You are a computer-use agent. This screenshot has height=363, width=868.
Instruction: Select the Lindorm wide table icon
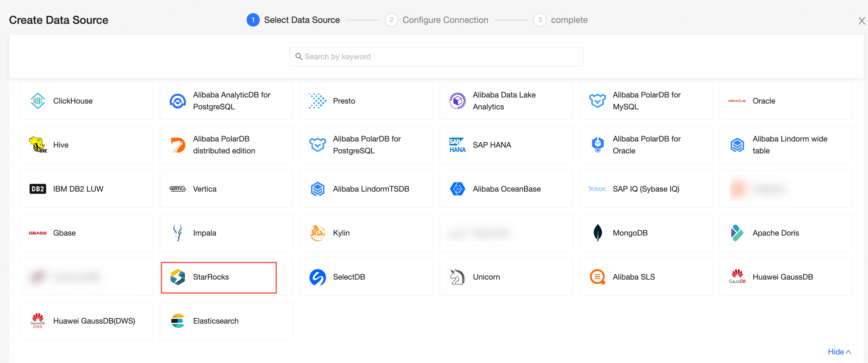737,145
